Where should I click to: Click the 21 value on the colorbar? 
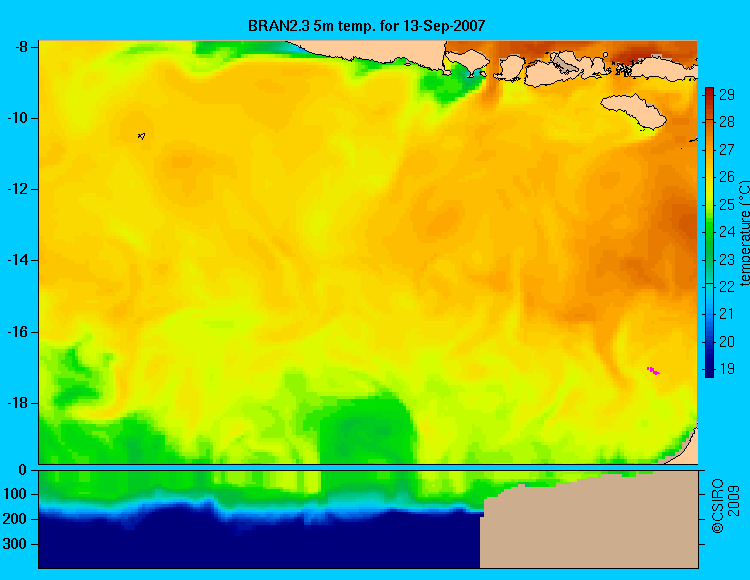pos(727,314)
